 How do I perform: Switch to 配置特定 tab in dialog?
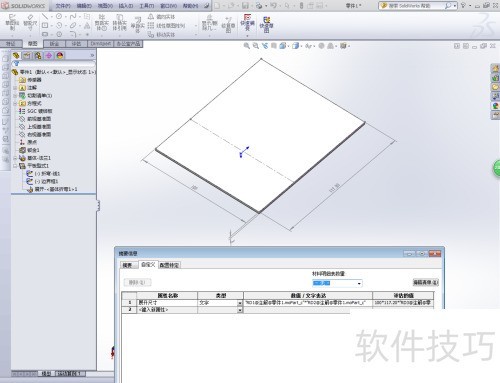click(x=169, y=265)
